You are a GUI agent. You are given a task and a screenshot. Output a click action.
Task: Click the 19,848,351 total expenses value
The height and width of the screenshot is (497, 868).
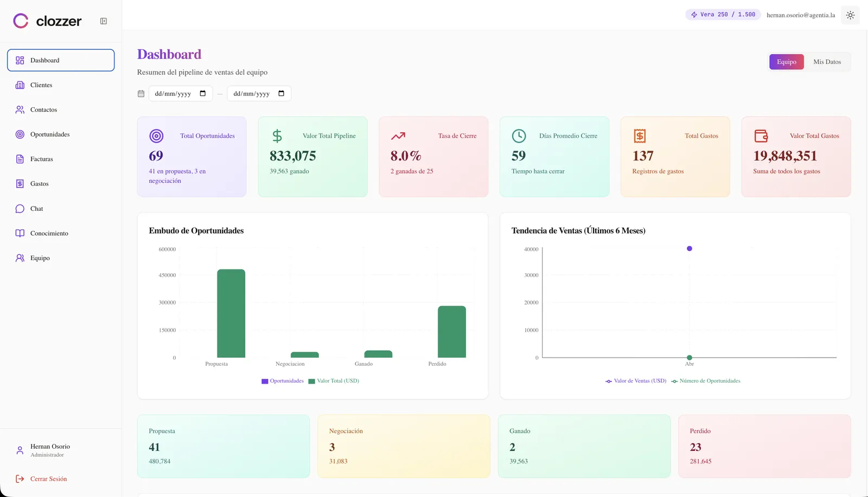[x=785, y=156]
